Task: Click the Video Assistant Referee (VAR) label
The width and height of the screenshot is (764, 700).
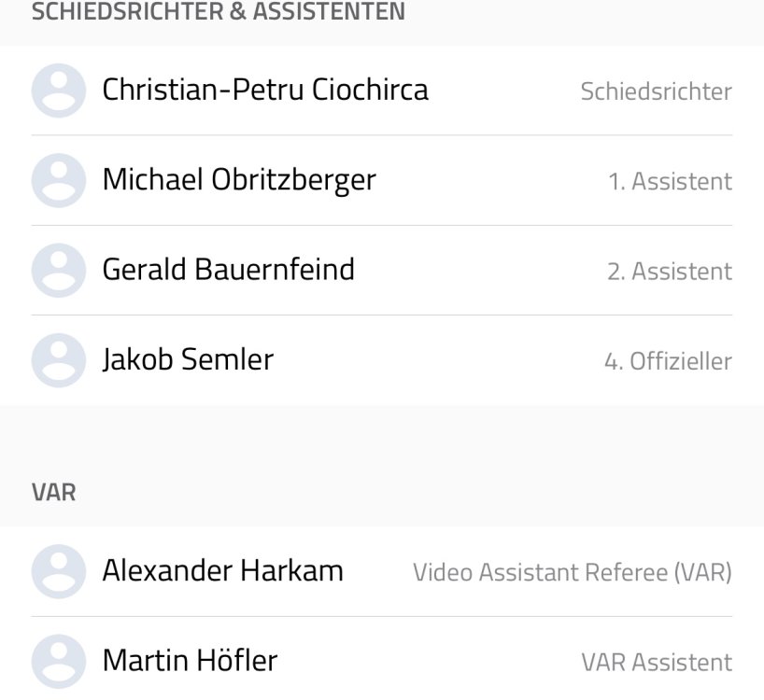Action: pyautogui.click(x=572, y=572)
